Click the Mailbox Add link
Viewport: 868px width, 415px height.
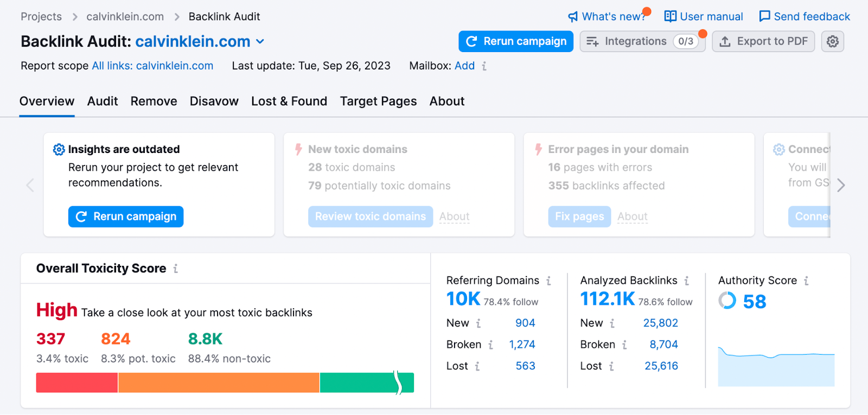pyautogui.click(x=464, y=66)
